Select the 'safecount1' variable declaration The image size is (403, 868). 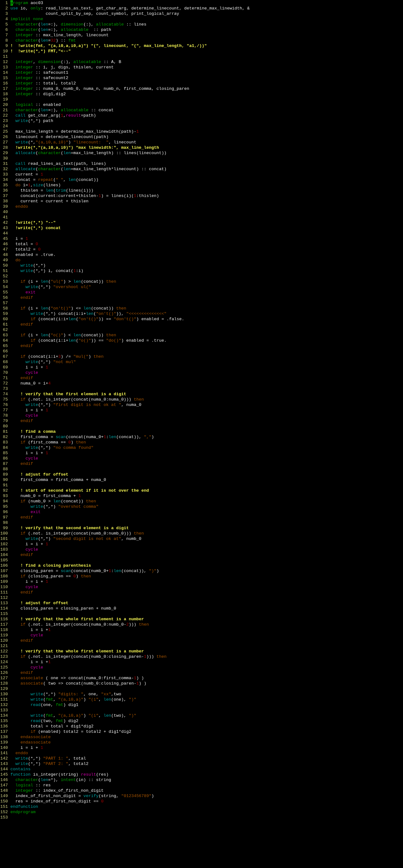pos(42,73)
